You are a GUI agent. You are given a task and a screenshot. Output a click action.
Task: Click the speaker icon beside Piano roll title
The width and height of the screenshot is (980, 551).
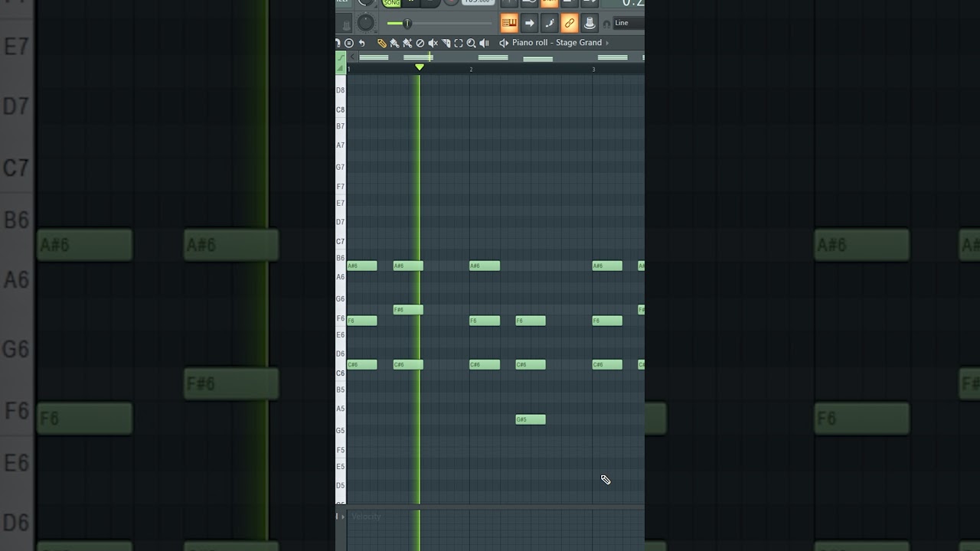coord(504,44)
